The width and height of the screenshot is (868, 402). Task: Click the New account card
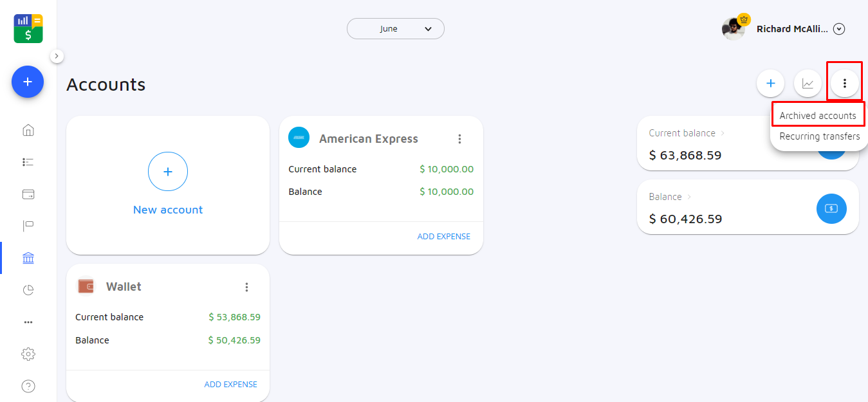pos(168,185)
